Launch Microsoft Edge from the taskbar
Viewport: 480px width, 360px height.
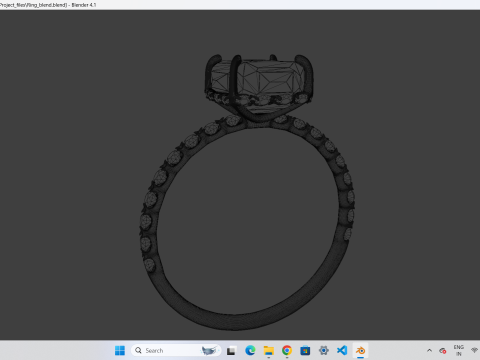tap(250, 351)
